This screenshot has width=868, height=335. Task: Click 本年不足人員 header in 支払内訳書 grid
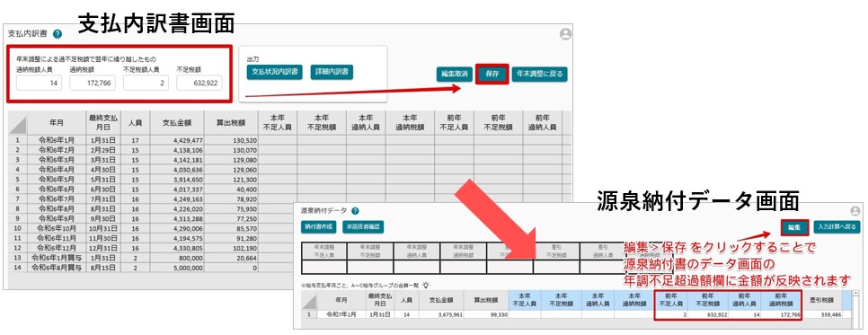[x=278, y=123]
